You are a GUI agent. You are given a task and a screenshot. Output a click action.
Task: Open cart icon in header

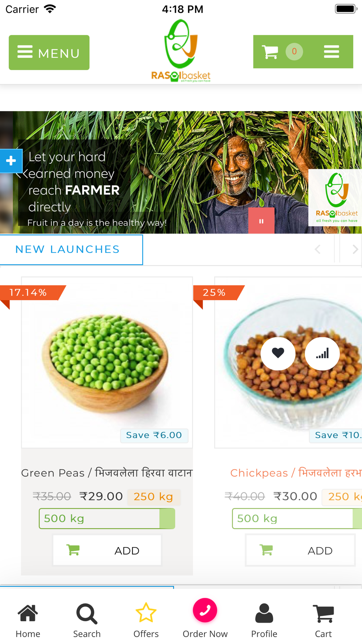pos(270,52)
